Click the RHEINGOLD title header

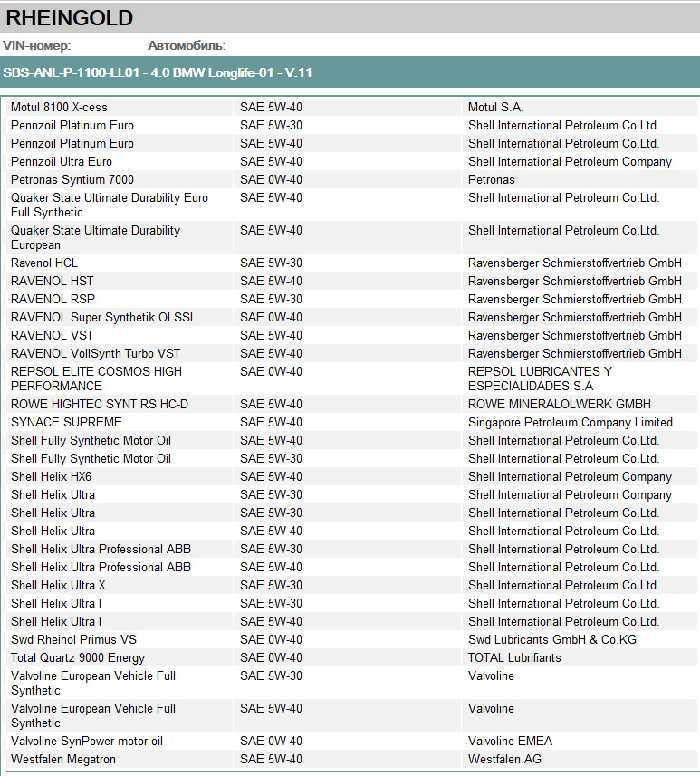[x=70, y=18]
